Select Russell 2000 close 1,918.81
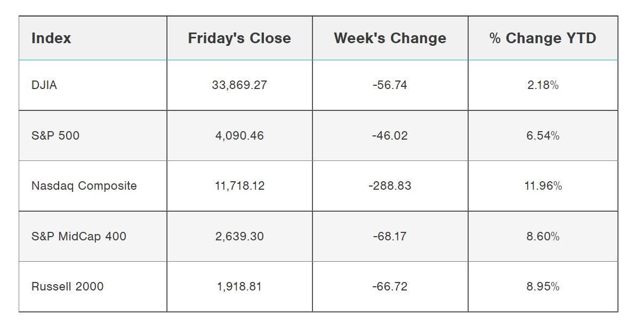 [239, 286]
